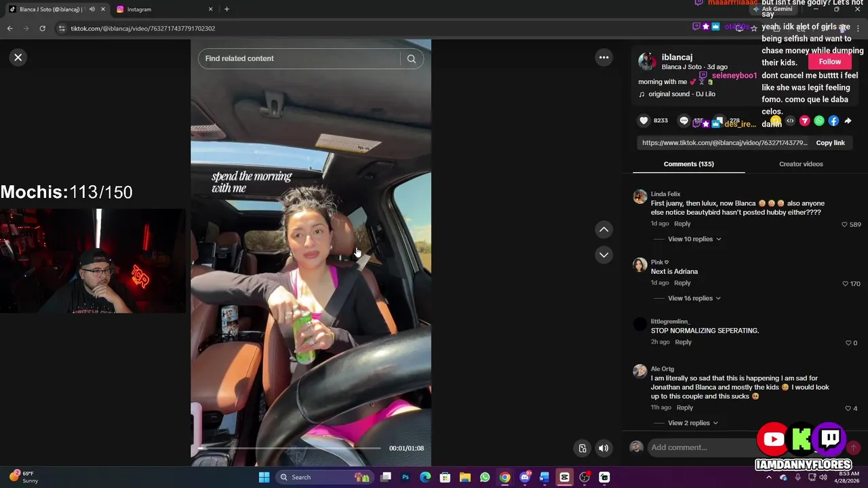Reply to littlegremlin_'s comment

pos(683,342)
